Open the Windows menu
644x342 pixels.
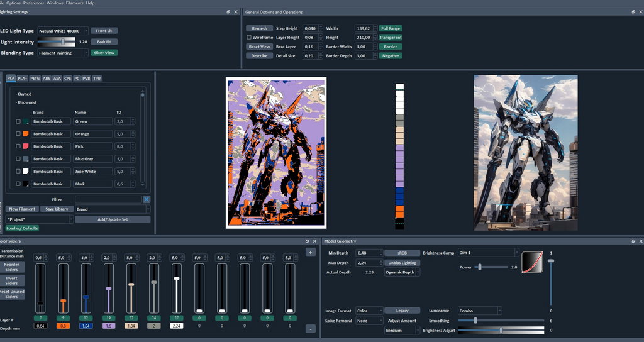[55, 3]
